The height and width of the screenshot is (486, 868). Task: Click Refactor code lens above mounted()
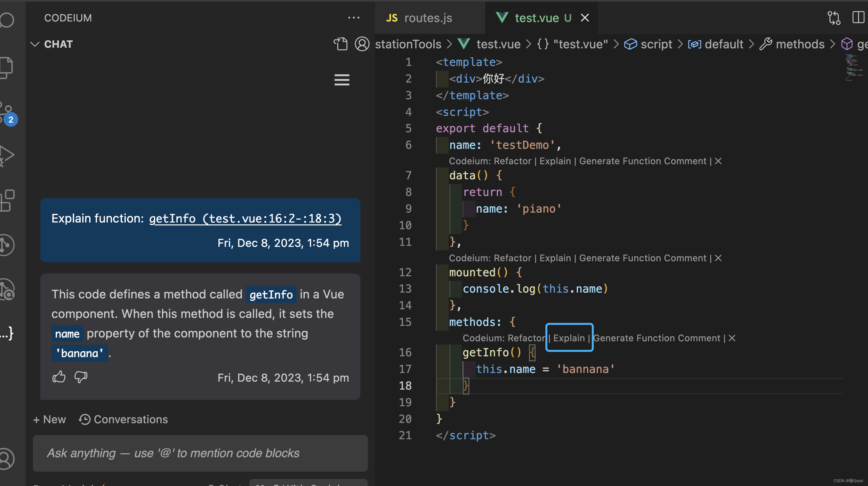click(512, 258)
